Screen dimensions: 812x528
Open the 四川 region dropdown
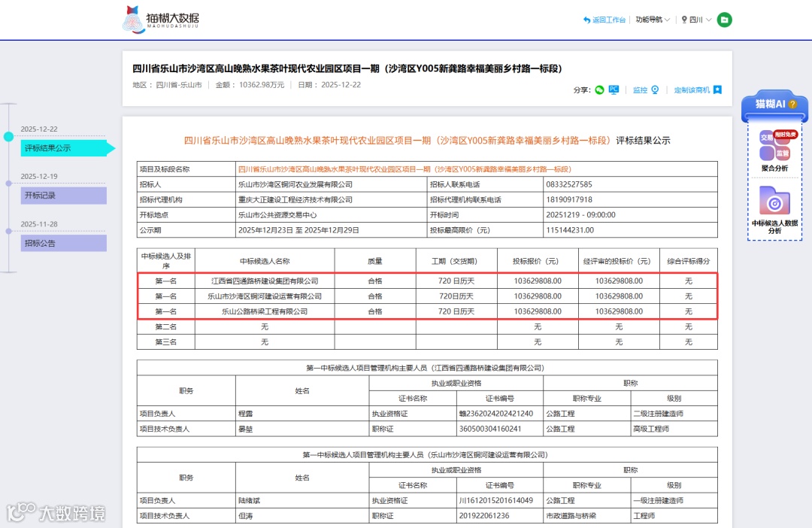696,20
